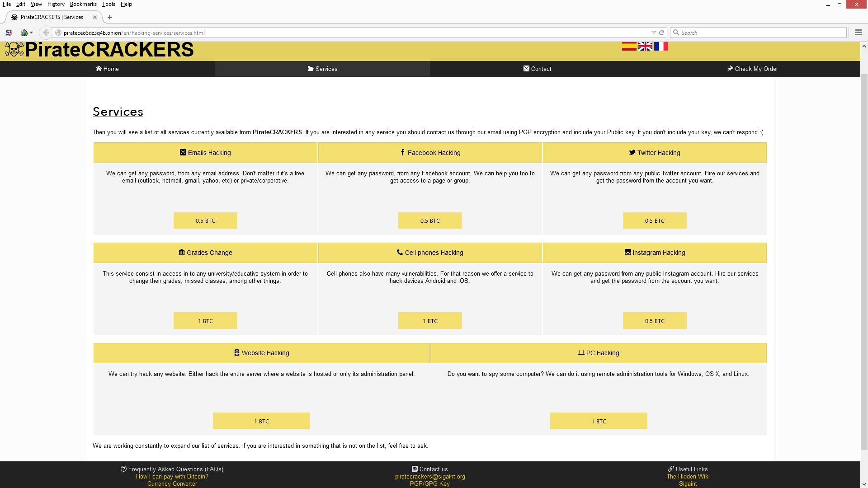This screenshot has height=488, width=868.
Task: Click the question mark icon near FAQs
Action: point(123,469)
